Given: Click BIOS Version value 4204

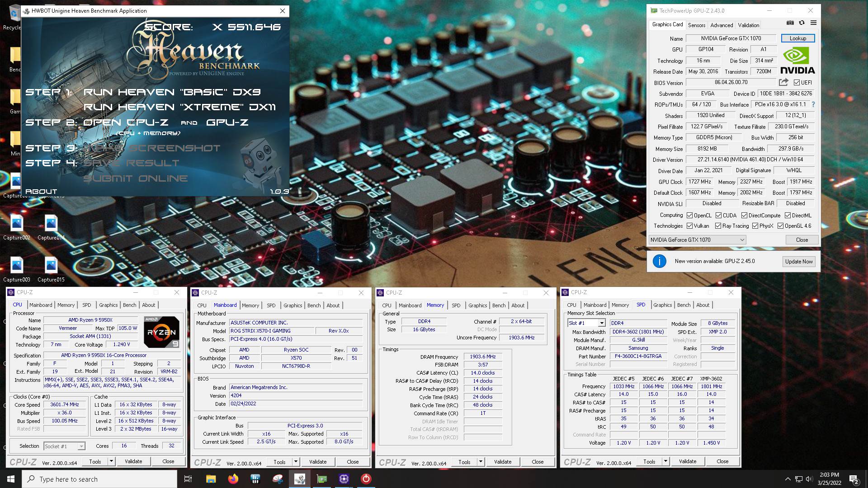Looking at the screenshot, I should click(x=296, y=396).
